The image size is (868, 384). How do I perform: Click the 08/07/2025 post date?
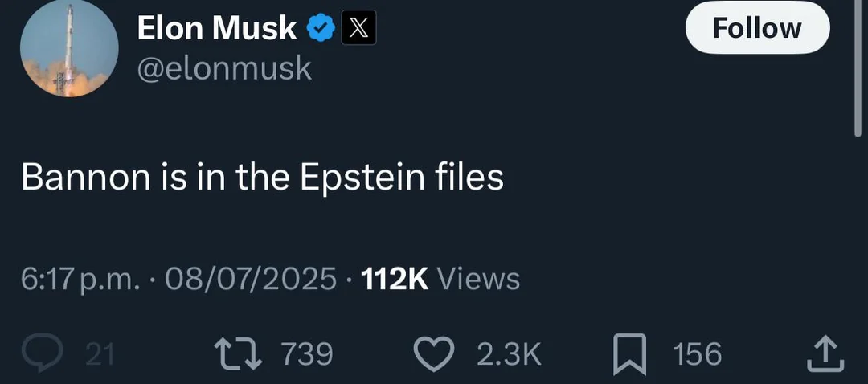point(250,279)
